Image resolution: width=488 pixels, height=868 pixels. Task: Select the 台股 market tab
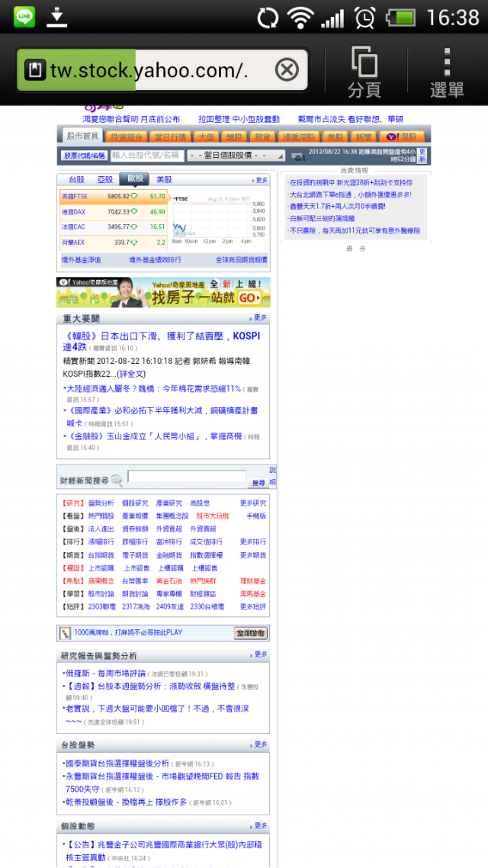76,179
